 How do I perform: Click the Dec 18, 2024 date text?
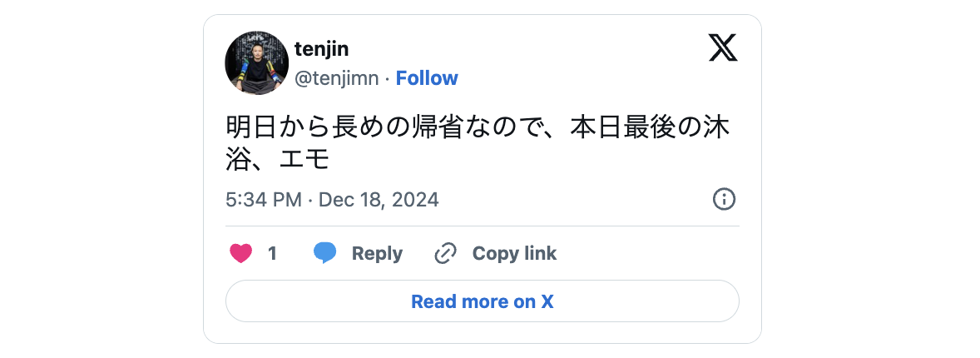(x=379, y=200)
